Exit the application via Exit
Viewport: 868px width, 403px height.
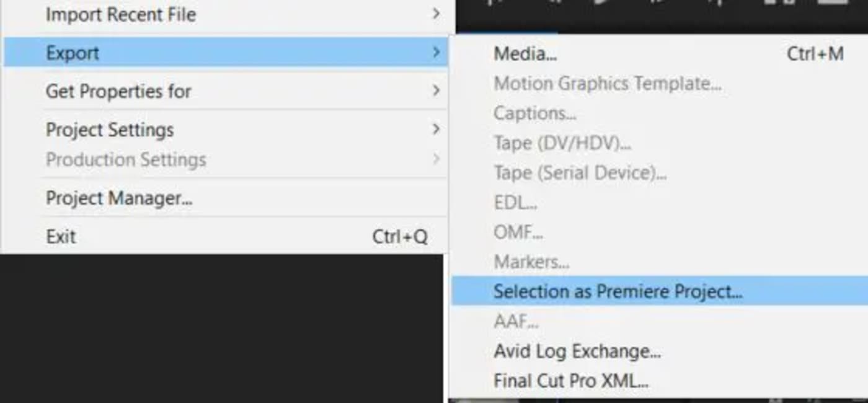[x=60, y=236]
